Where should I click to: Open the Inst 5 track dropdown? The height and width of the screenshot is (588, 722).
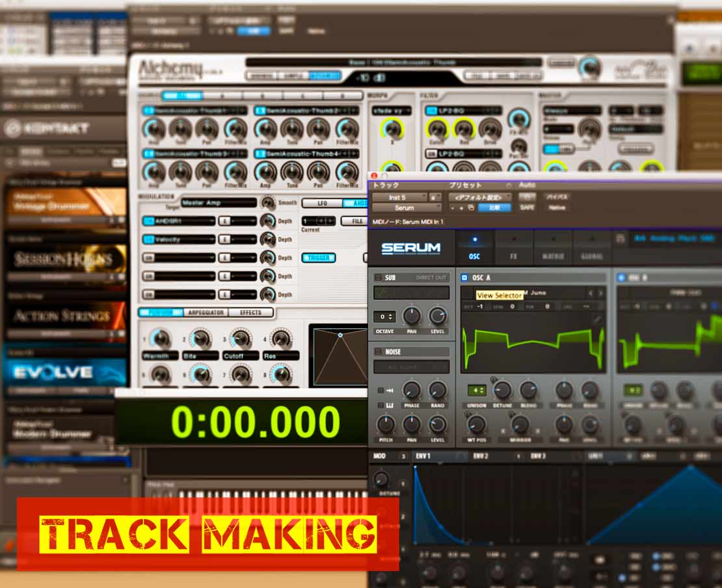click(x=399, y=198)
